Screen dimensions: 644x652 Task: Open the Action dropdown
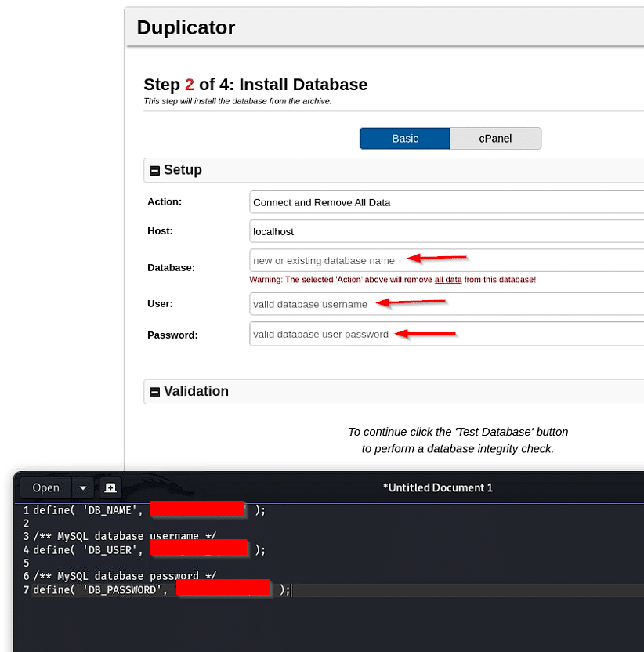point(447,202)
